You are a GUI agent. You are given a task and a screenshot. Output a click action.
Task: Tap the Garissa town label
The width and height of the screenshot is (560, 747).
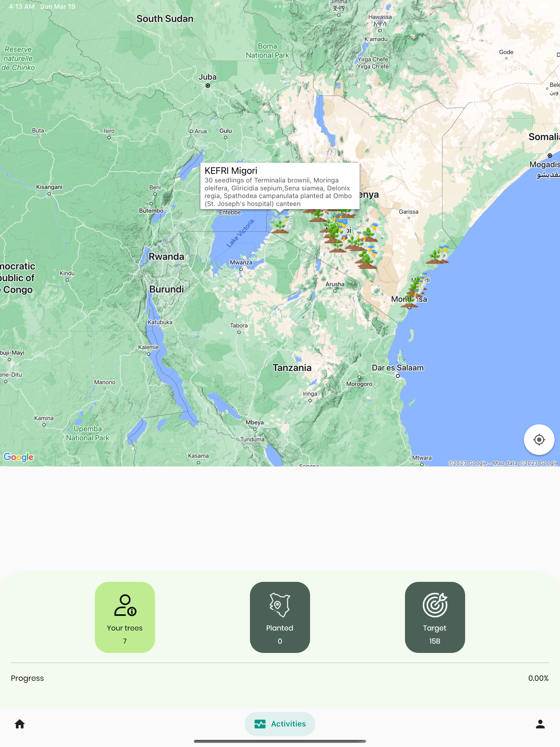(x=408, y=212)
